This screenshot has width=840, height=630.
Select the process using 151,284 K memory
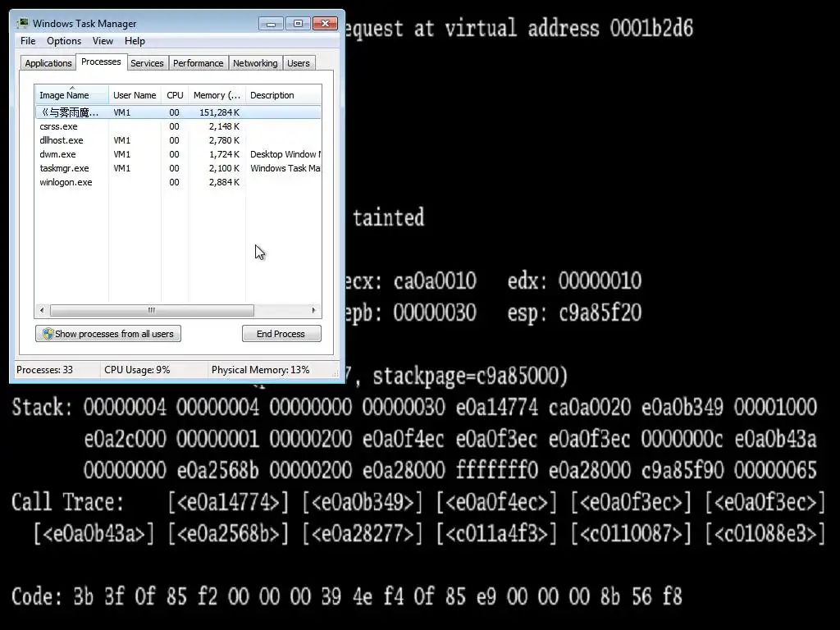click(178, 112)
